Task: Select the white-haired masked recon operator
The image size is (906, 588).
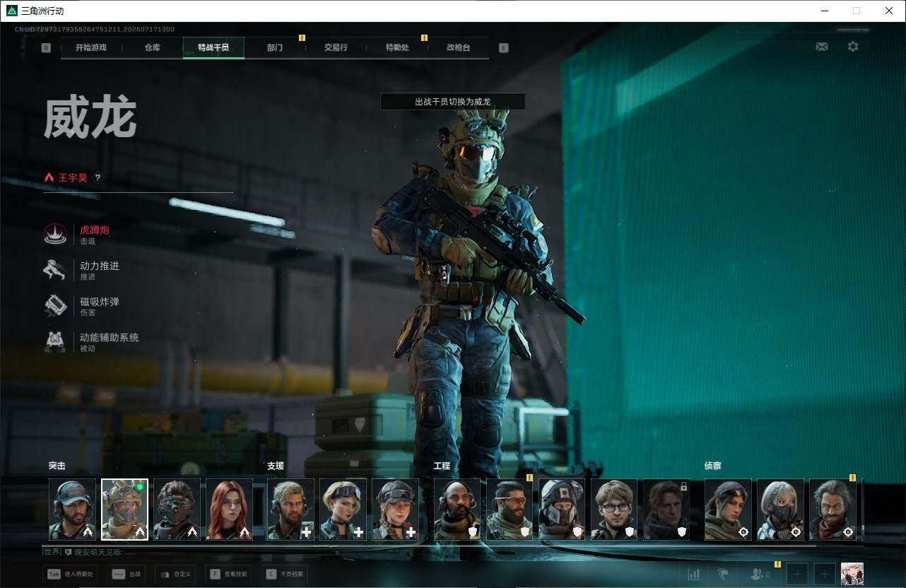Action: pyautogui.click(x=780, y=510)
